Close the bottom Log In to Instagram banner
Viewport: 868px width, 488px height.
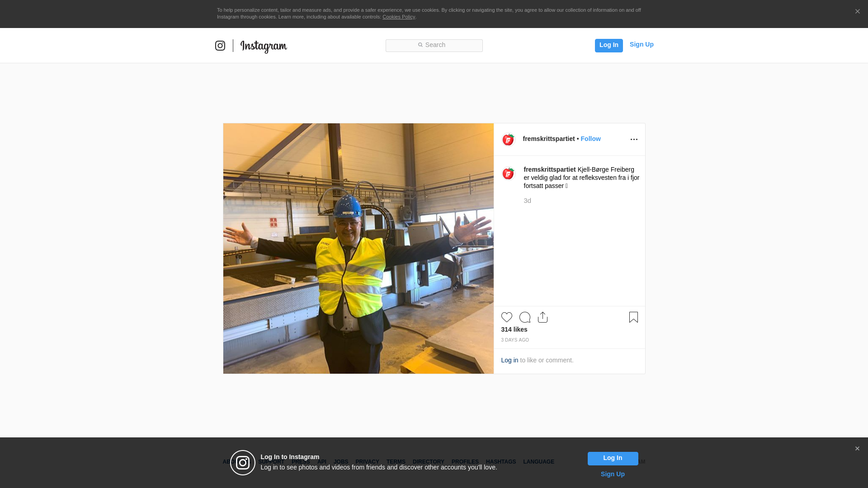857,449
